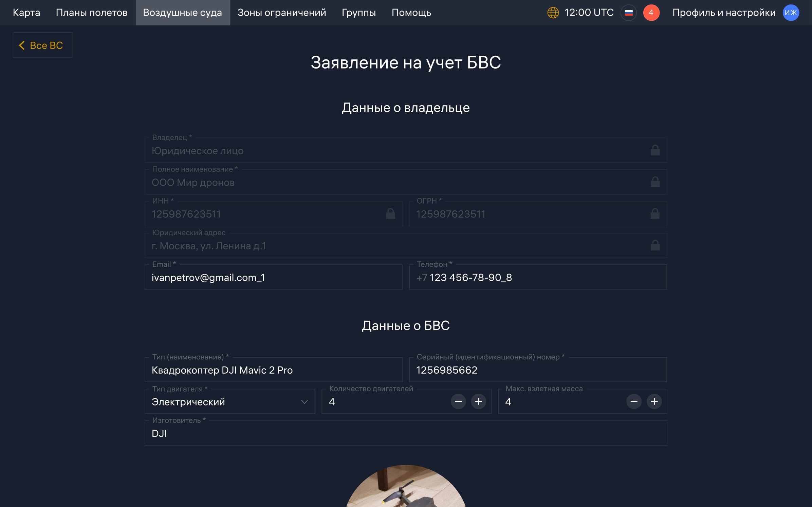Open Профиль и настройки
The height and width of the screenshot is (507, 812).
(x=724, y=13)
